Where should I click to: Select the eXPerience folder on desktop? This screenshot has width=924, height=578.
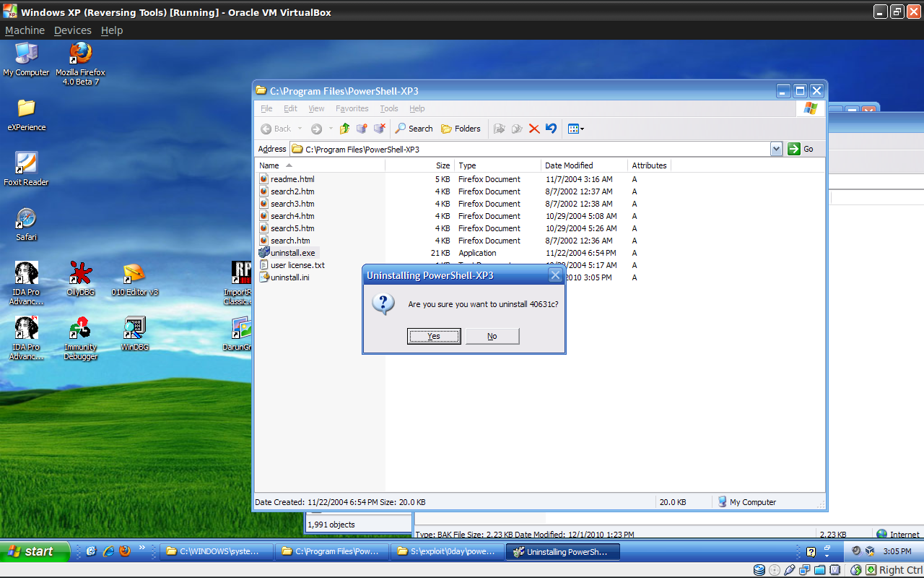tap(26, 115)
